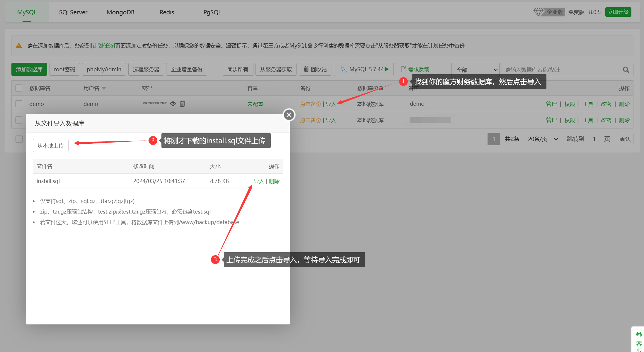
Task: Click 同步所有 button
Action: pos(238,69)
